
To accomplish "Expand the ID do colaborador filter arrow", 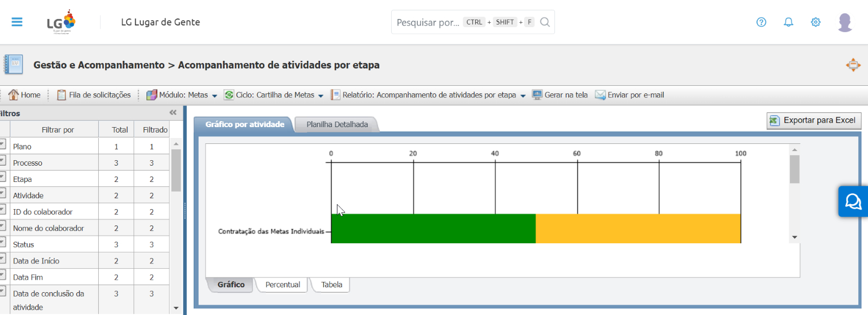I will coord(2,210).
